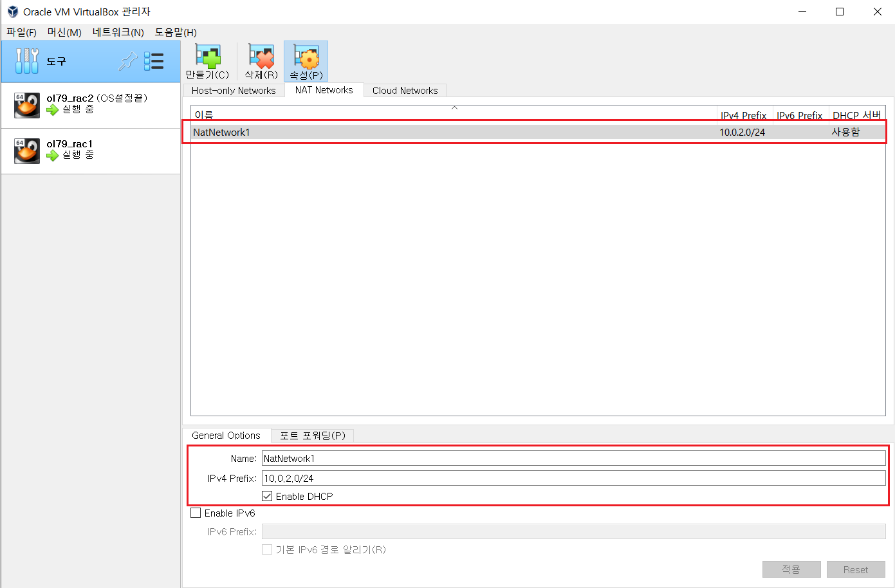Open the Machine (머신) menu

click(x=64, y=32)
